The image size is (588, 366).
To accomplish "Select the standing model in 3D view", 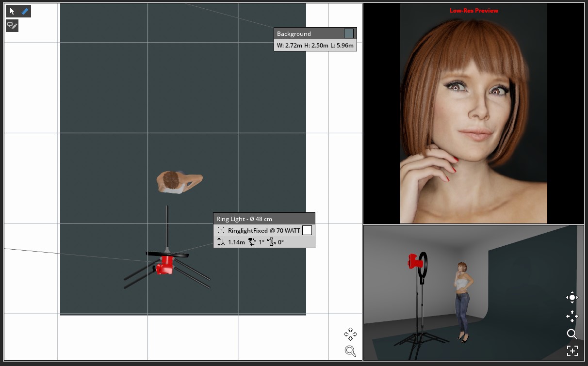I will (x=462, y=302).
